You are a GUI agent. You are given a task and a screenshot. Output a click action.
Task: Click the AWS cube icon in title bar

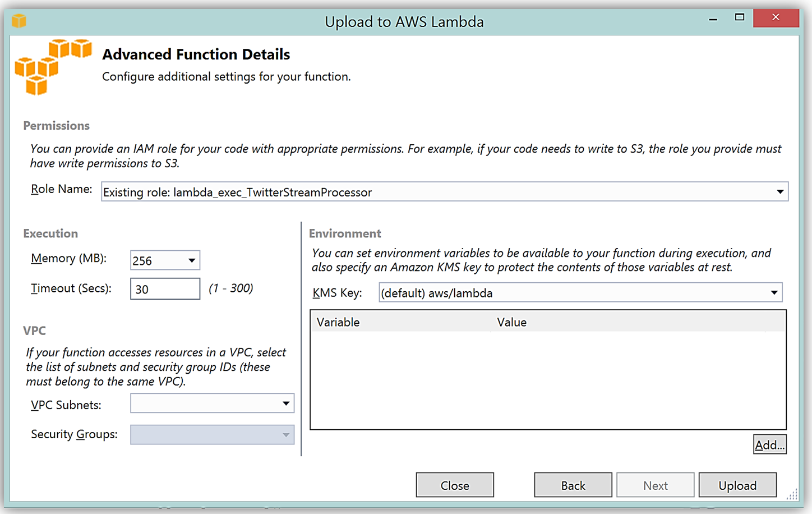19,21
